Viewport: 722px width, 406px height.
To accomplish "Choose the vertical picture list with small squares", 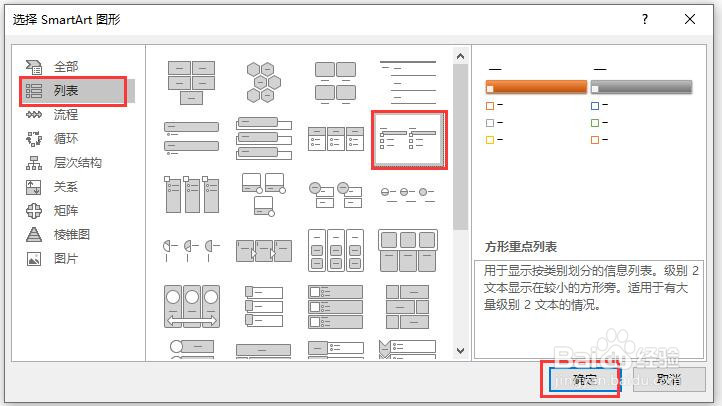I will 263,306.
